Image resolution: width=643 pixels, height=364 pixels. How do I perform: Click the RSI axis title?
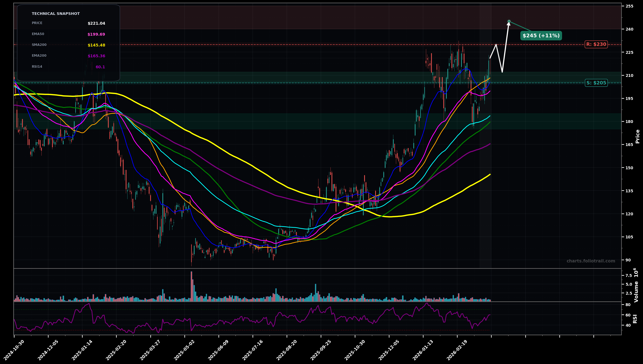pyautogui.click(x=635, y=319)
